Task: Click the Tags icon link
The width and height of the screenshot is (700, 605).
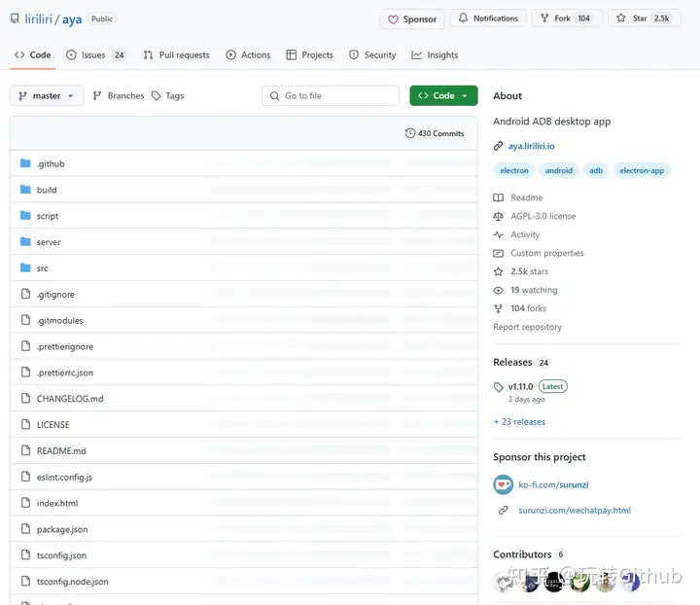Action: [167, 95]
